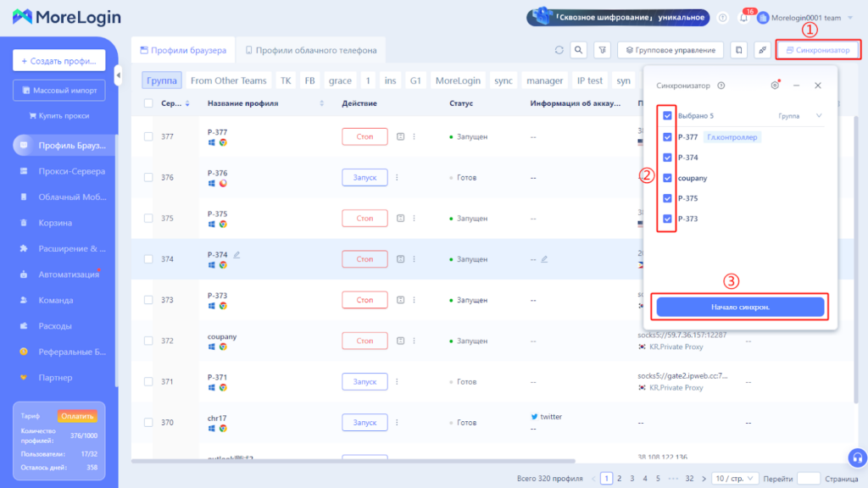
Task: Select the row checkbox for profile 373
Action: (148, 300)
